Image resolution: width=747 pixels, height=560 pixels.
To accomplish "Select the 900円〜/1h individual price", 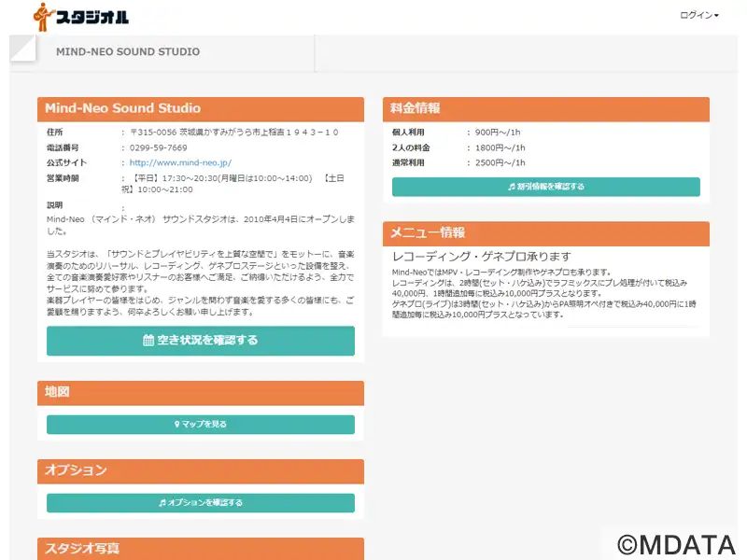I will pyautogui.click(x=498, y=133).
